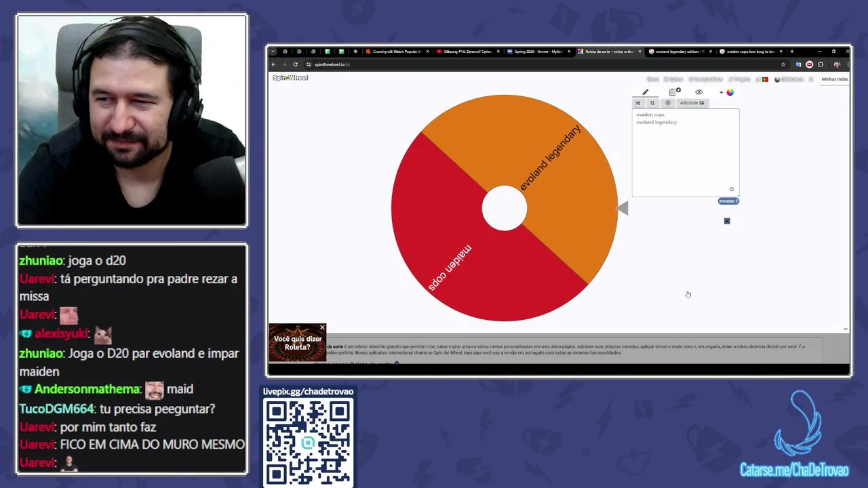Click the Catarse.me/ChaDeTrovao text
Viewport: 868px width, 488px height.
[x=794, y=470]
